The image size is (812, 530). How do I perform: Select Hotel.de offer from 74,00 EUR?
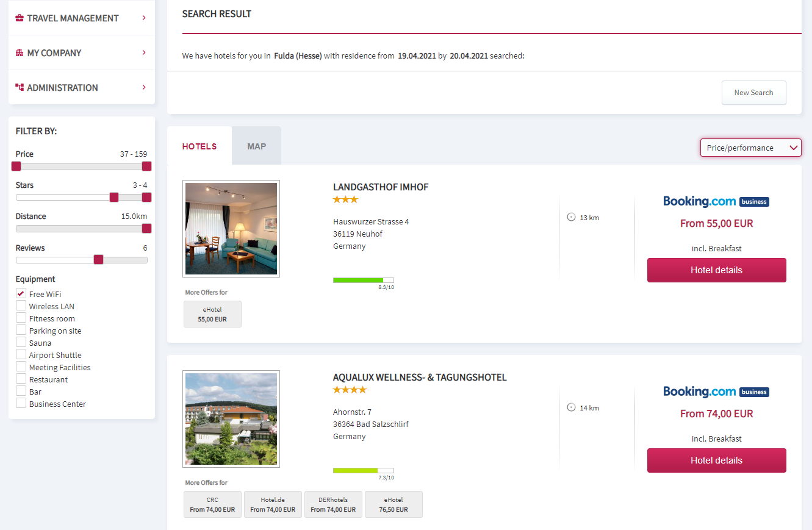point(273,504)
